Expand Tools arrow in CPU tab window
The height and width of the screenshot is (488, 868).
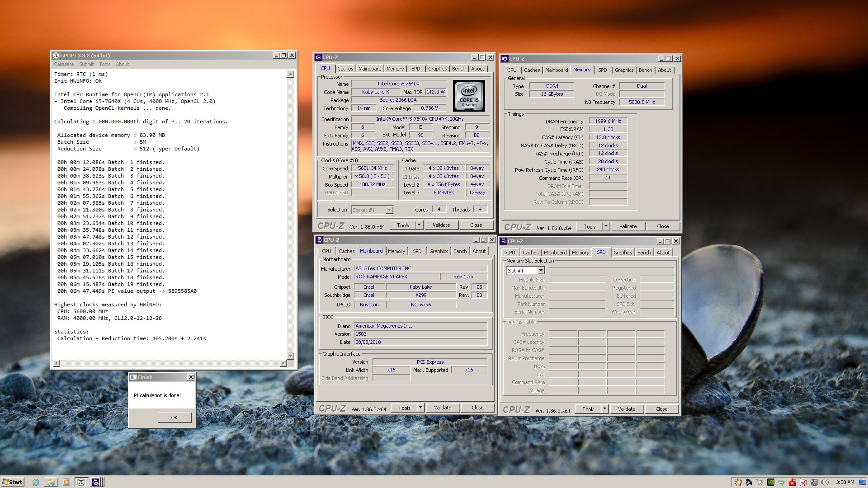tap(419, 225)
